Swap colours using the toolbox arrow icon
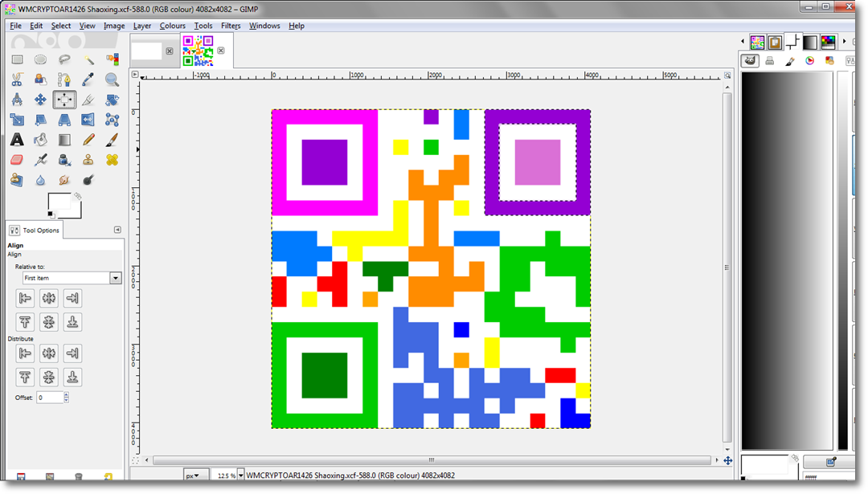Viewport: 868px width, 494px height. (x=78, y=196)
